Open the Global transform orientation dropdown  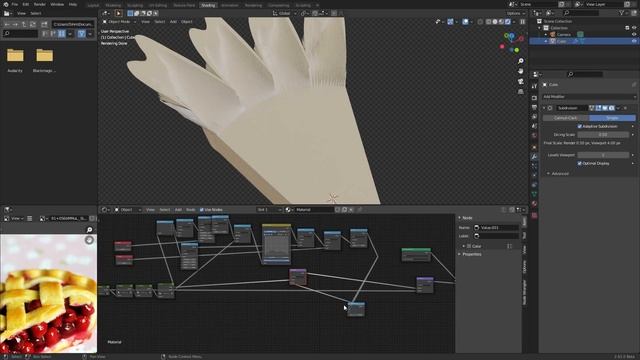284,13
